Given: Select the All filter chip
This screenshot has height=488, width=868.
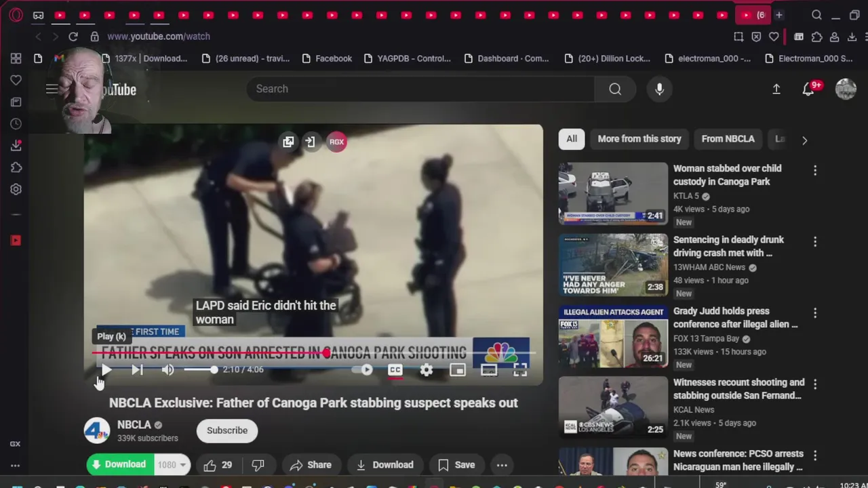Looking at the screenshot, I should (x=572, y=139).
